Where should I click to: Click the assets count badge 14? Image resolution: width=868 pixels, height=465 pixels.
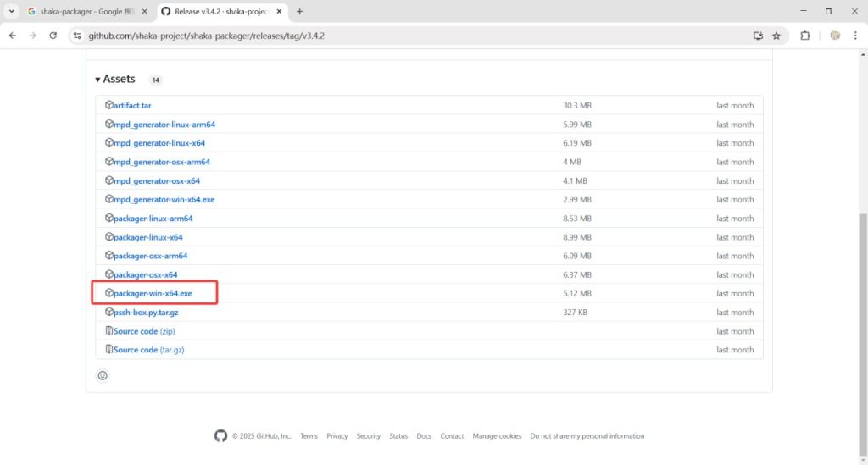pos(156,80)
